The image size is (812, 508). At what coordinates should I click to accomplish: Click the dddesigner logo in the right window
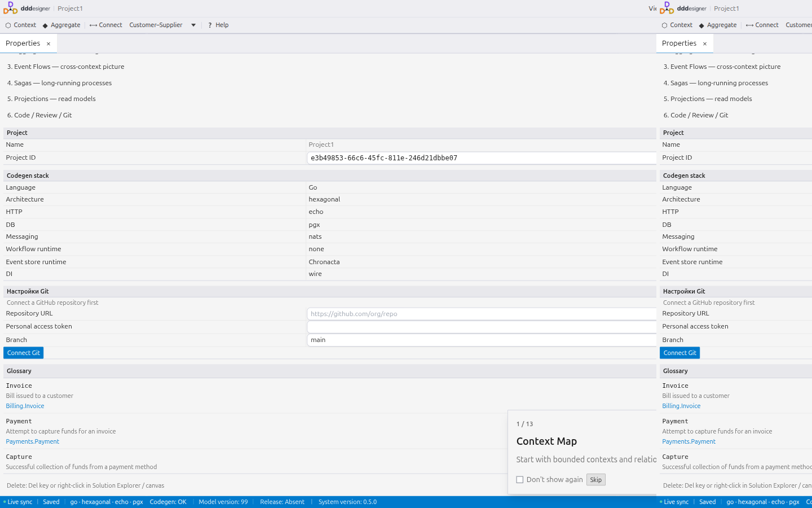(x=683, y=8)
